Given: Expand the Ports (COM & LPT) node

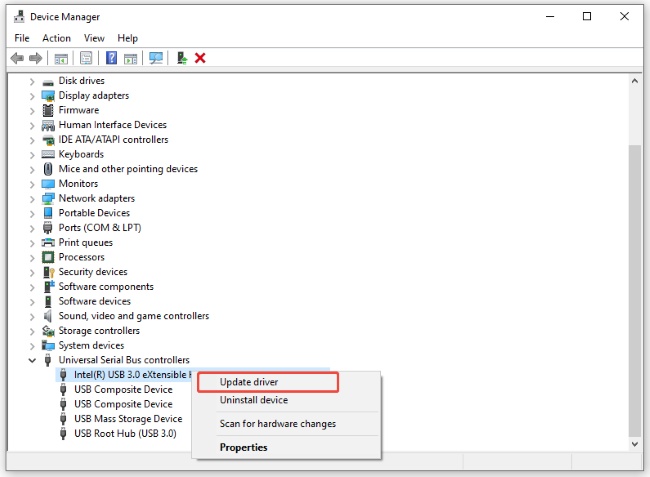Looking at the screenshot, I should [32, 228].
